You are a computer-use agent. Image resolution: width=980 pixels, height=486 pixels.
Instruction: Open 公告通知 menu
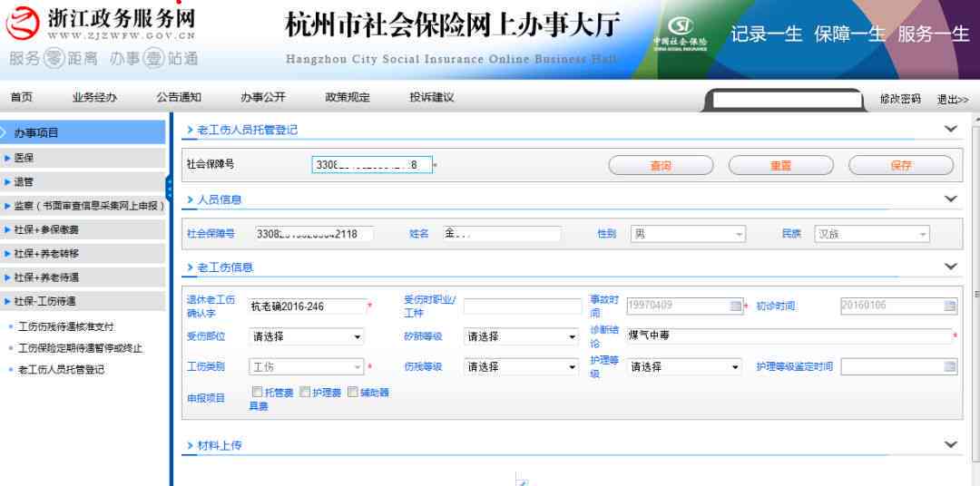(x=179, y=97)
